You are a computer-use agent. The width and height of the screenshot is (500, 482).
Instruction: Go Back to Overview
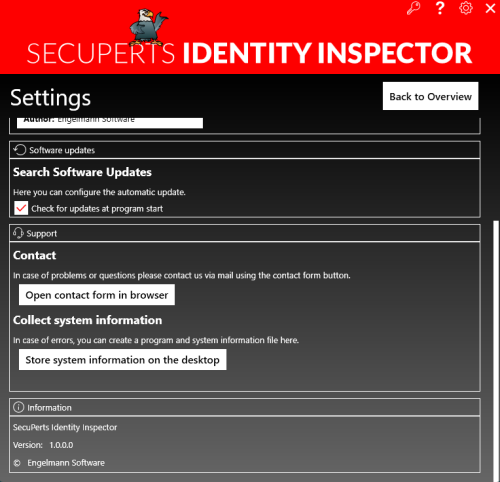click(x=430, y=96)
